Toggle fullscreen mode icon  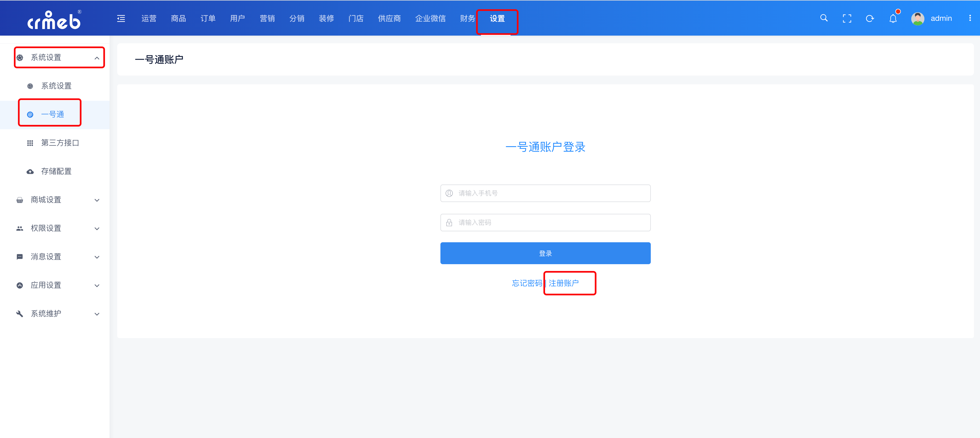[847, 19]
